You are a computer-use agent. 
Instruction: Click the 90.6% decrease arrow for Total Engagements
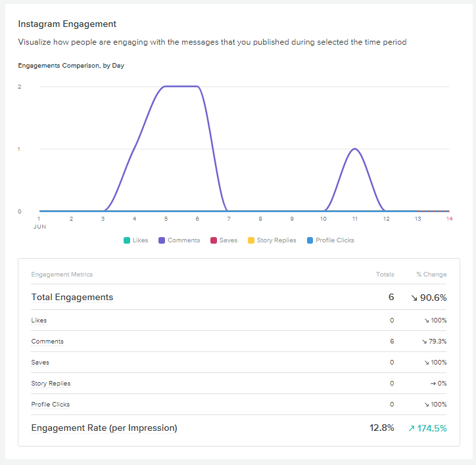(414, 298)
